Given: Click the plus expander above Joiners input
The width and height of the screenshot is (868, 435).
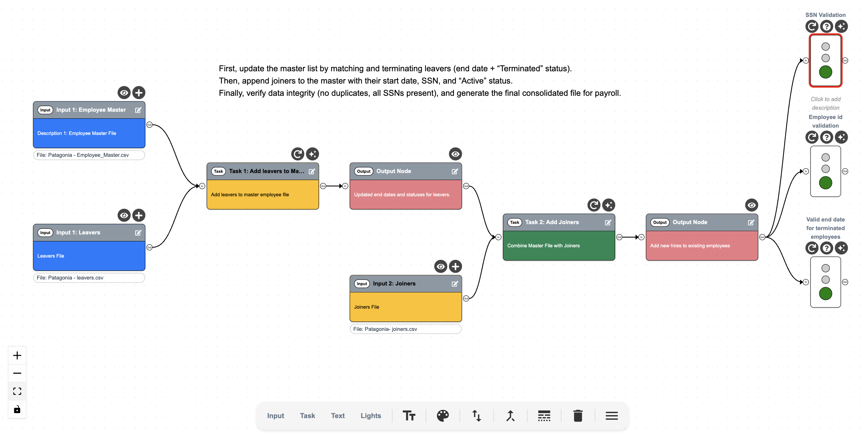Looking at the screenshot, I should pos(455,266).
